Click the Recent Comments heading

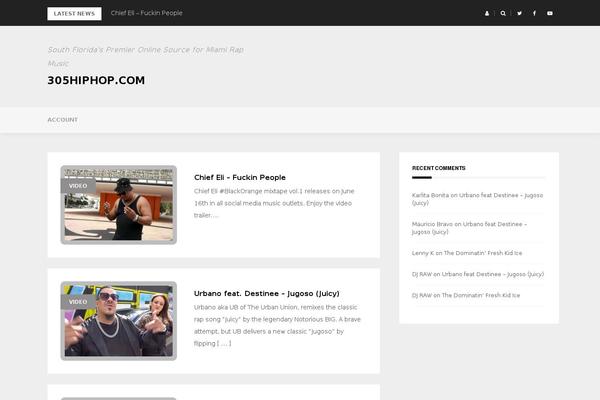click(439, 168)
